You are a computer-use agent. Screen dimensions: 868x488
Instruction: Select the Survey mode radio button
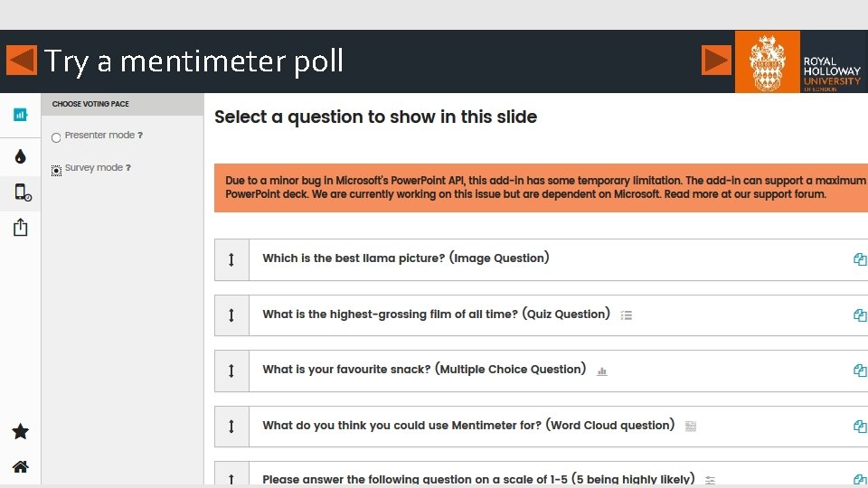pos(56,170)
